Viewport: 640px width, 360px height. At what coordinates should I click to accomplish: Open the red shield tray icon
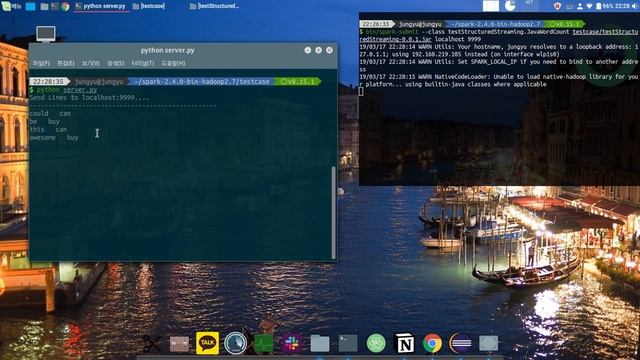[x=557, y=6]
